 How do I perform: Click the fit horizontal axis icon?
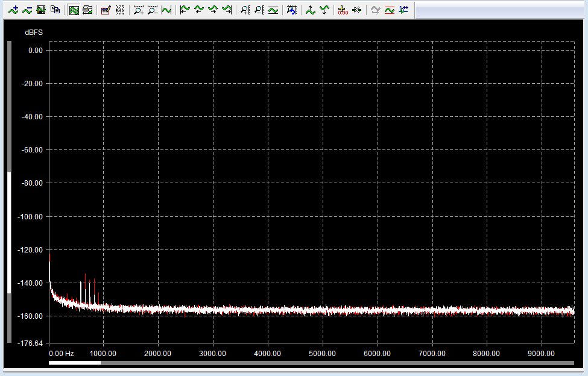166,10
